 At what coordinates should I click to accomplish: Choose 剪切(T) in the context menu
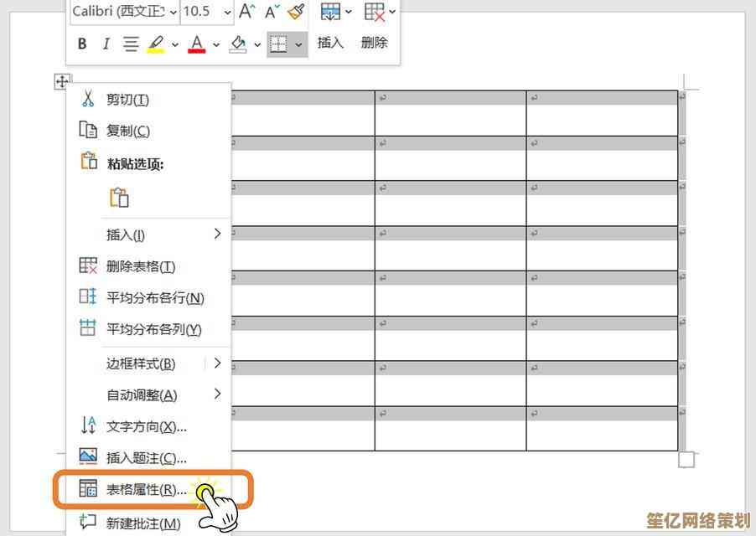[x=127, y=100]
